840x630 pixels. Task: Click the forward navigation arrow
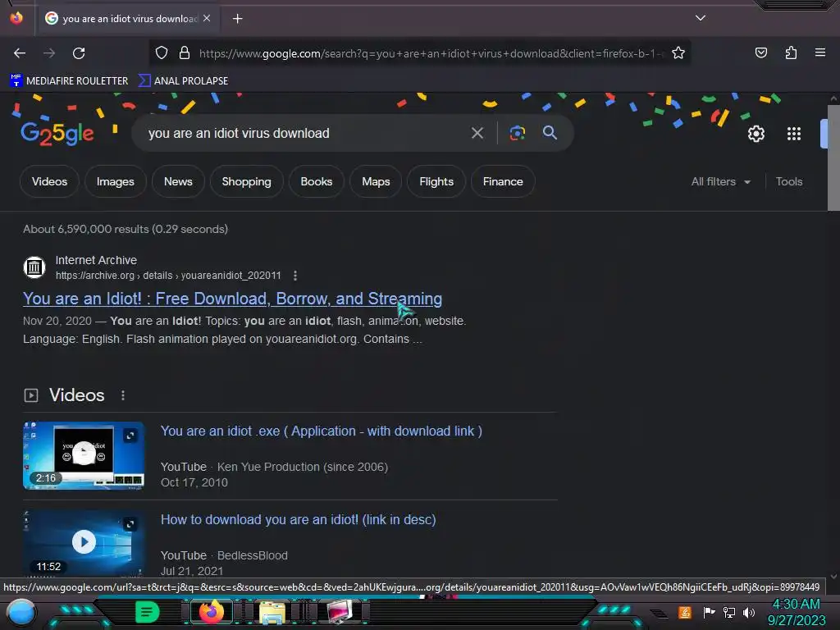coord(49,53)
